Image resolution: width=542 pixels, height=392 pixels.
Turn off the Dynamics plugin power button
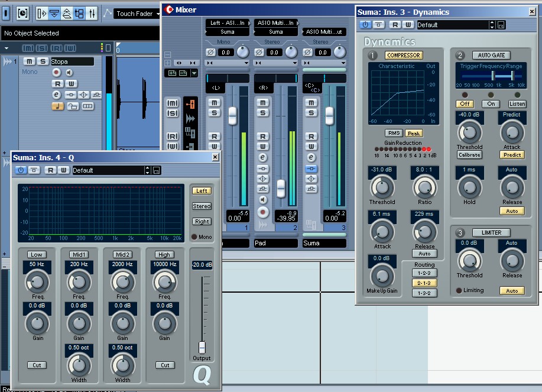365,25
